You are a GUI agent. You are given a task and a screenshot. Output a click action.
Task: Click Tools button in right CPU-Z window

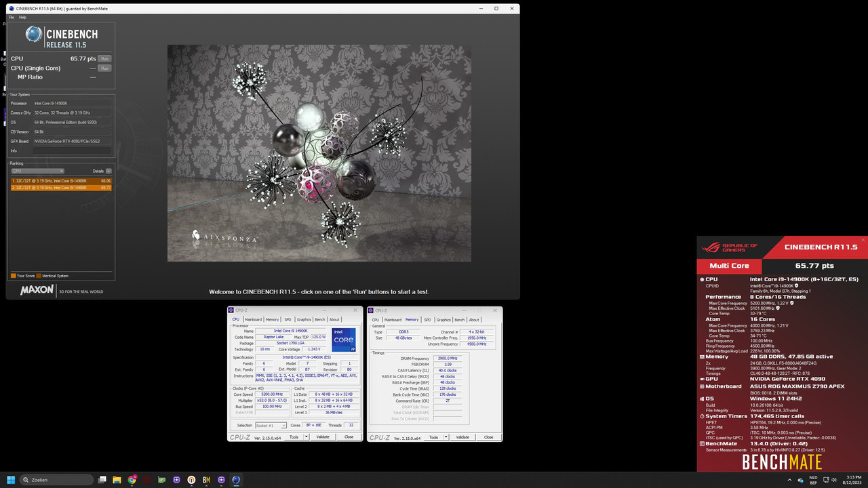tap(433, 437)
